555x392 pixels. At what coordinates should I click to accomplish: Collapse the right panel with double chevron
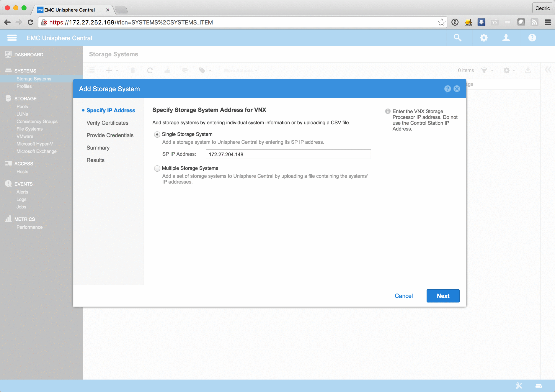[547, 70]
